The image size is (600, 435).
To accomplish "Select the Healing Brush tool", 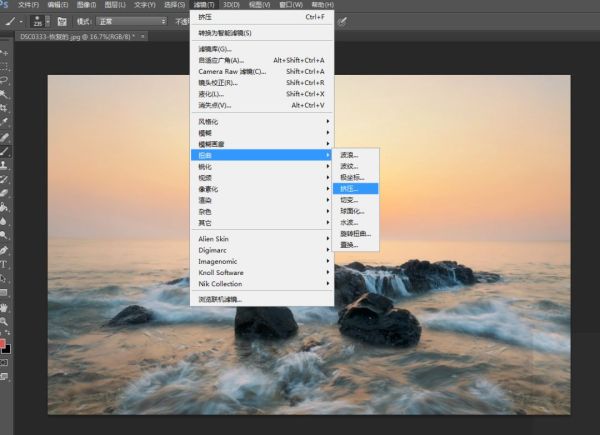I will (4, 137).
